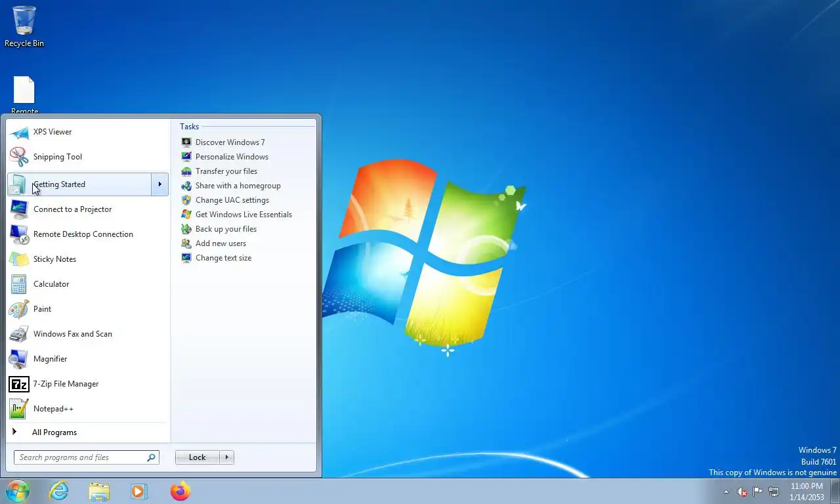Click muted volume speaker tray icon
Viewport: 840px width, 504px height.
pyautogui.click(x=742, y=492)
